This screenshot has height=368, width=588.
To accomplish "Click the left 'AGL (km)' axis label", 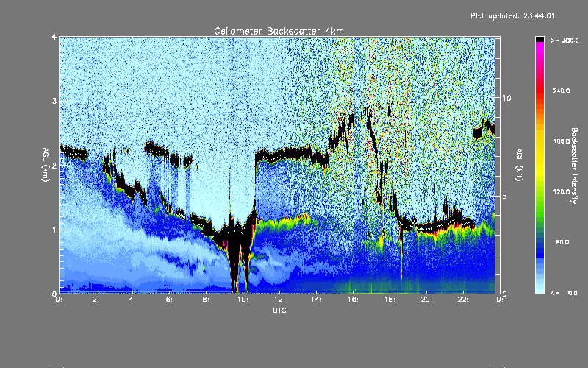I will point(46,165).
